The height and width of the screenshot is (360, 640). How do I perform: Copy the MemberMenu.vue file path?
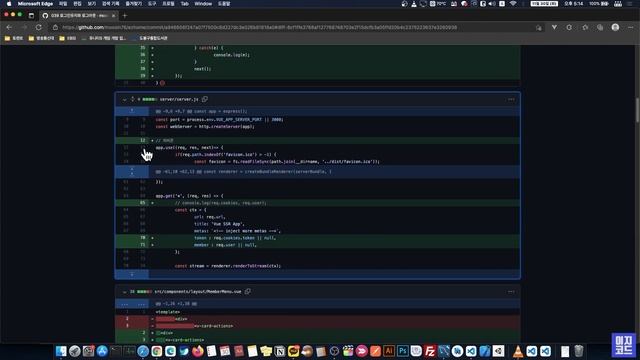tap(248, 291)
